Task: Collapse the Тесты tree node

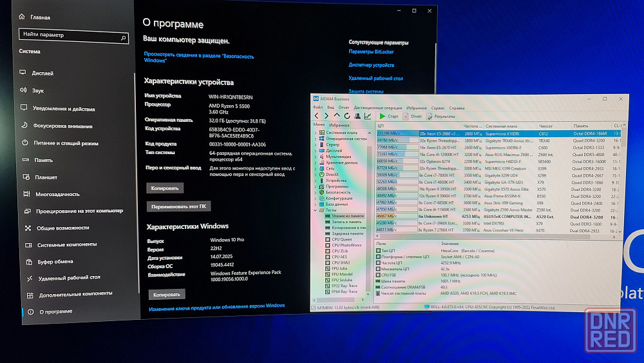Action: pos(316,210)
